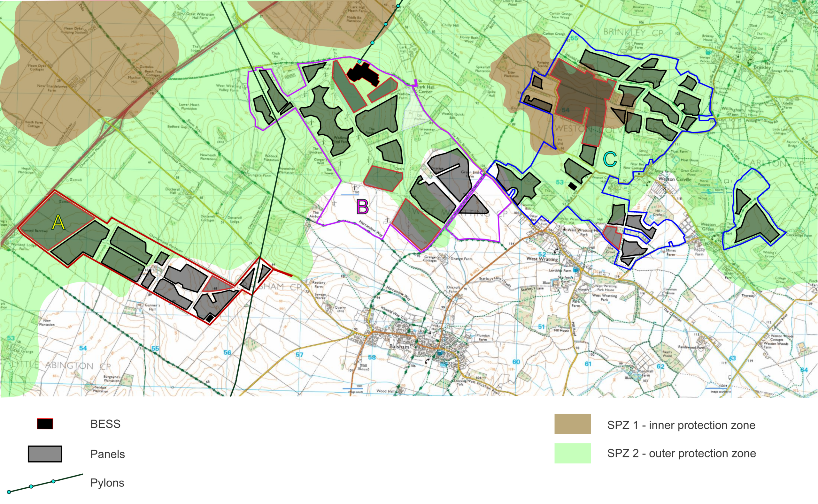Click the LITTLE ABINGTON CP parish label
This screenshot has height=504, width=818.
point(61,365)
